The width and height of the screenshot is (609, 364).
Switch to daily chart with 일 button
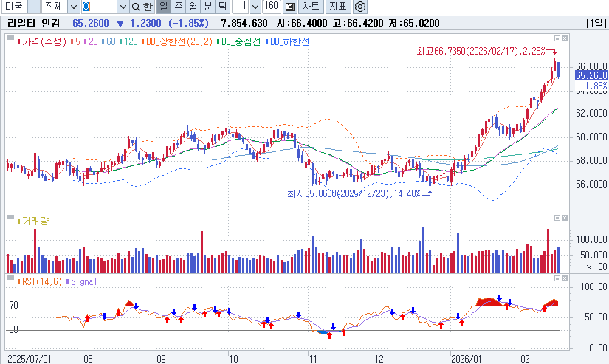pyautogui.click(x=163, y=7)
